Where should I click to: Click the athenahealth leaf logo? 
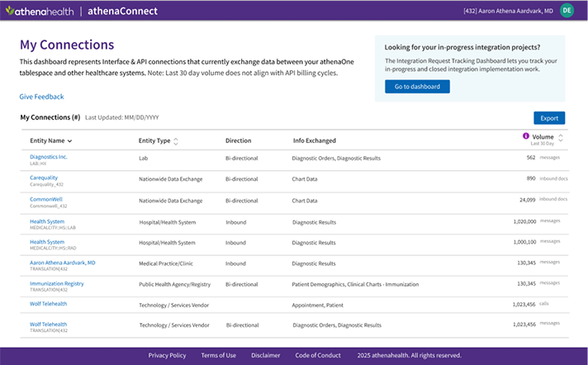pyautogui.click(x=10, y=11)
